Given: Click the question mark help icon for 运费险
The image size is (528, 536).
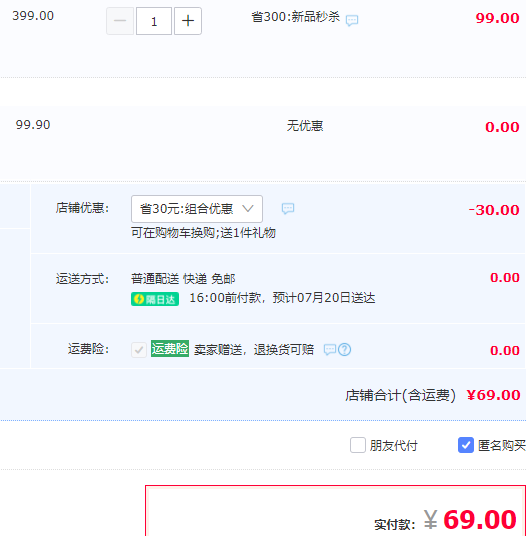Looking at the screenshot, I should pyautogui.click(x=344, y=349).
